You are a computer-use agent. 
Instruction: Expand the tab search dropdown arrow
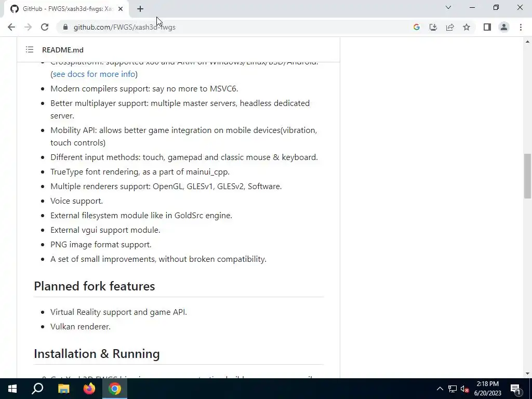(448, 7)
